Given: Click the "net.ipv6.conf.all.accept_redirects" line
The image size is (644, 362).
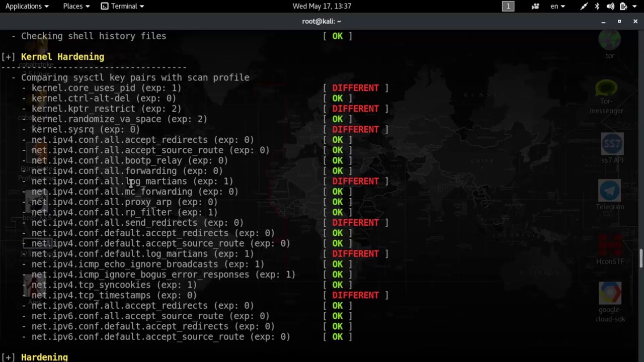Looking at the screenshot, I should (x=143, y=306).
